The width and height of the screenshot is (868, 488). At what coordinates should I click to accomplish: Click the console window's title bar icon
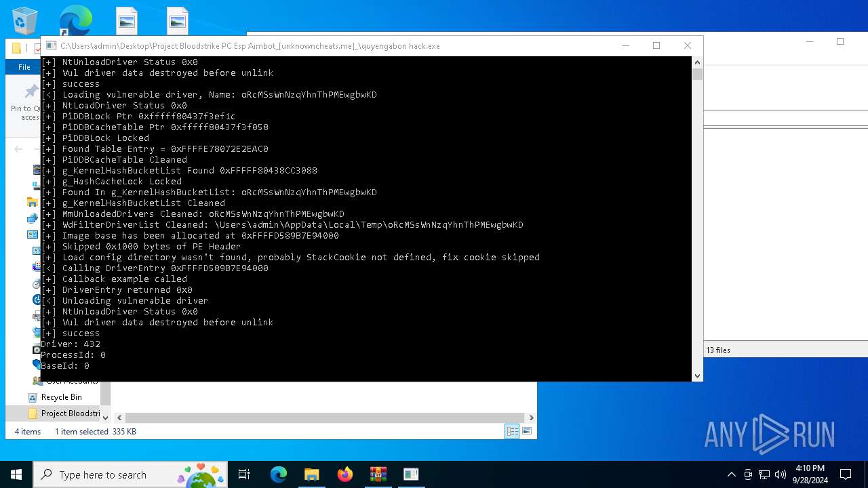coord(51,46)
